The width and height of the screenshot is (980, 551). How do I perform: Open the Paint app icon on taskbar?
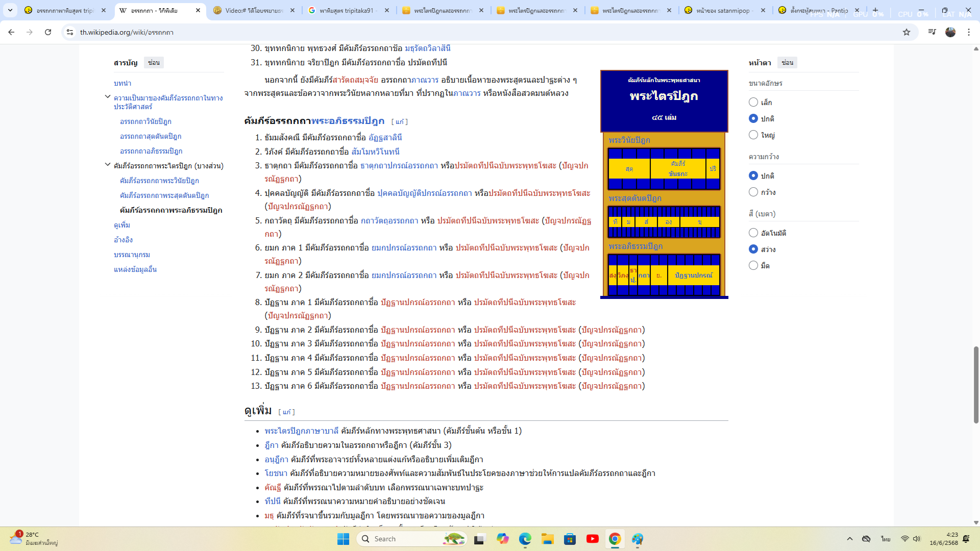tap(638, 539)
